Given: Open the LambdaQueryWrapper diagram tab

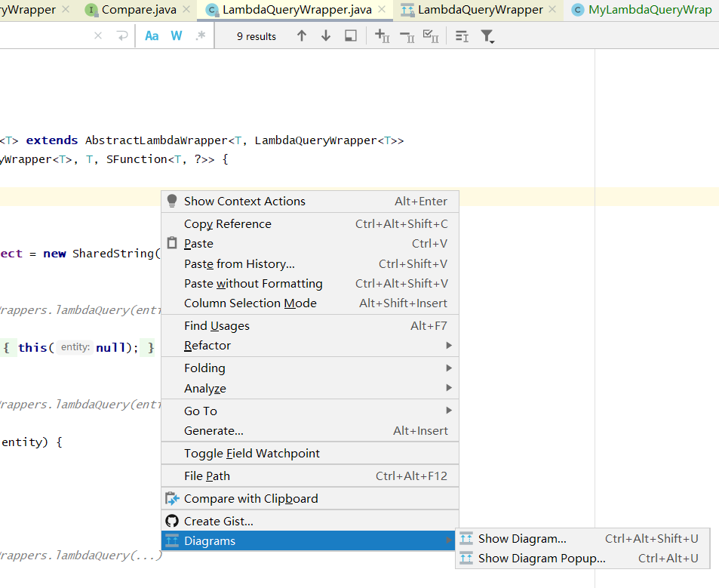Looking at the screenshot, I should pos(480,10).
